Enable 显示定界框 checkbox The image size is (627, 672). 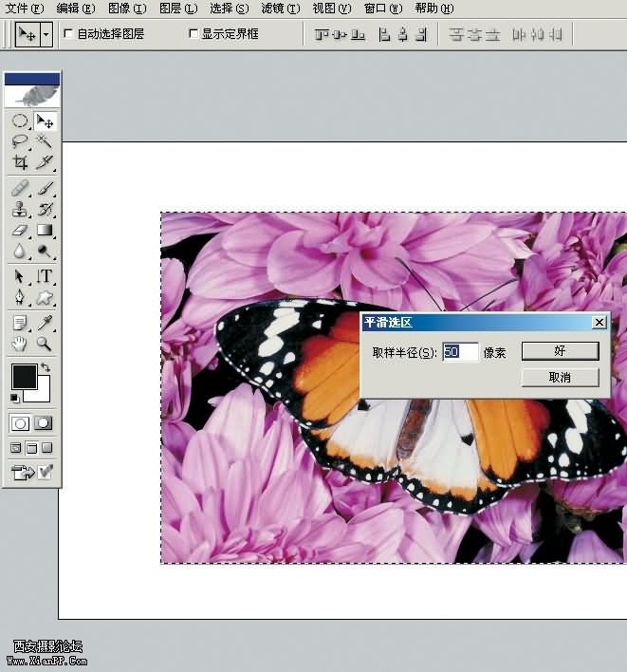point(194,33)
